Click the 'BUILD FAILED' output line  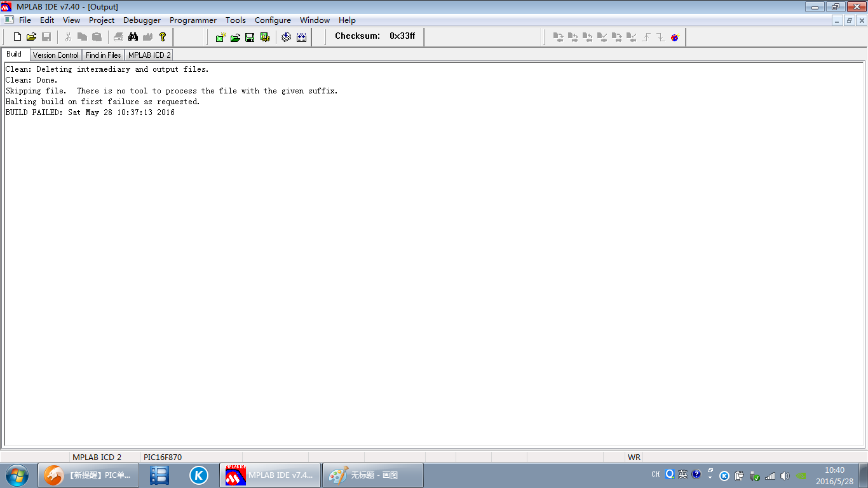tap(90, 112)
